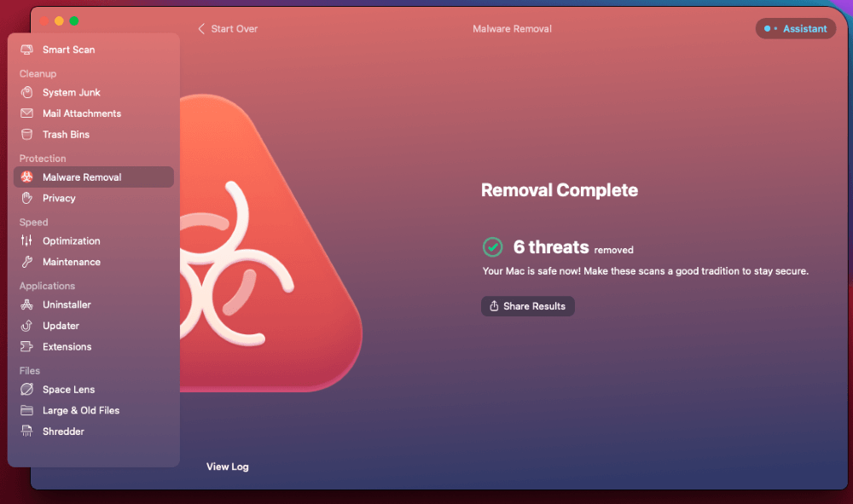Select System Junk in sidebar
The image size is (853, 504).
click(94, 92)
